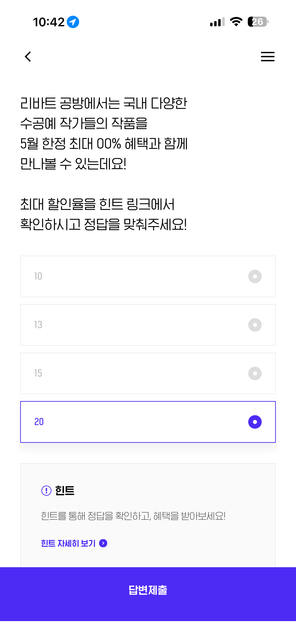The image size is (296, 644).
Task: Click the exclamation info icon beside 힌트
Action: (46, 490)
